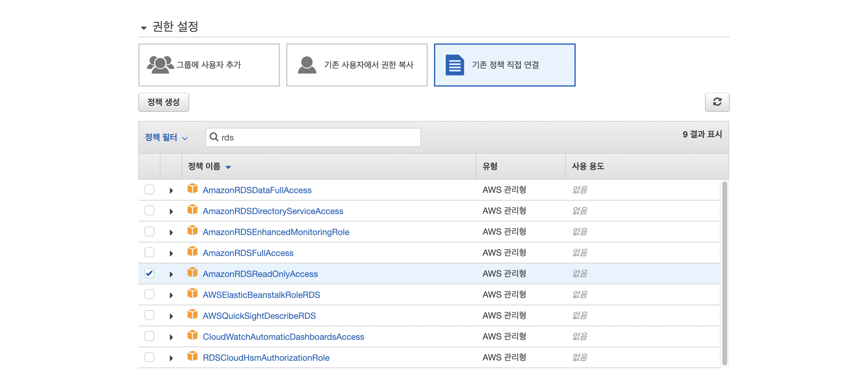
Task: Click the box icon next to RDSCloudHsmAuthorizationRole
Action: 193,356
